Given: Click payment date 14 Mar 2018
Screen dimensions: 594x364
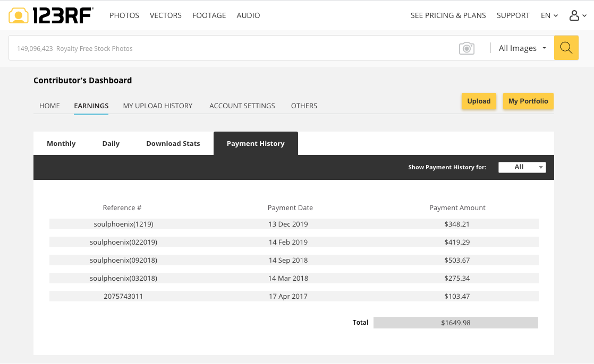Looking at the screenshot, I should point(288,279).
